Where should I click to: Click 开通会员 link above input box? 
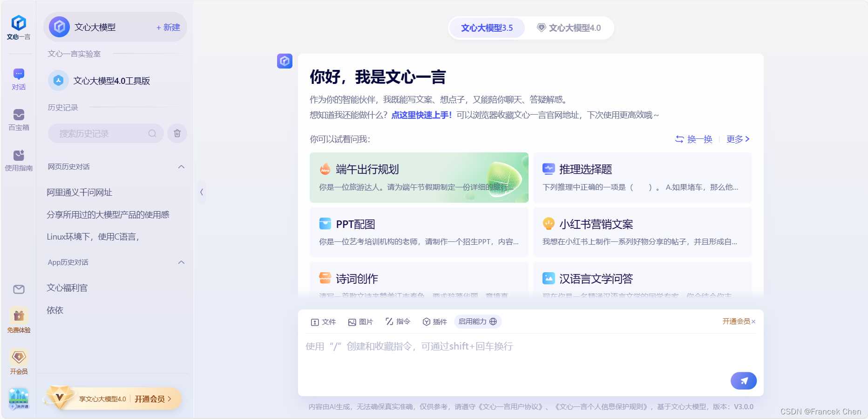click(736, 322)
